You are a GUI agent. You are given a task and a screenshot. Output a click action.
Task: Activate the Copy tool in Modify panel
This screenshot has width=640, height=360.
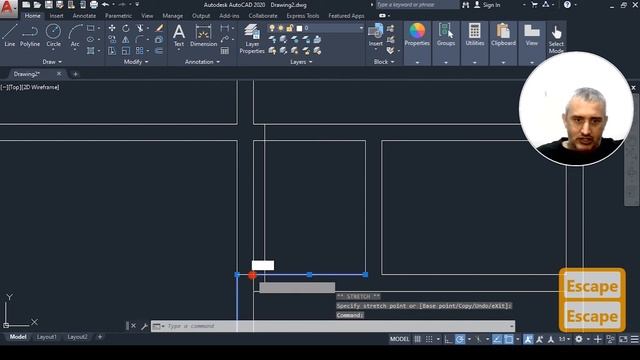pyautogui.click(x=112, y=40)
